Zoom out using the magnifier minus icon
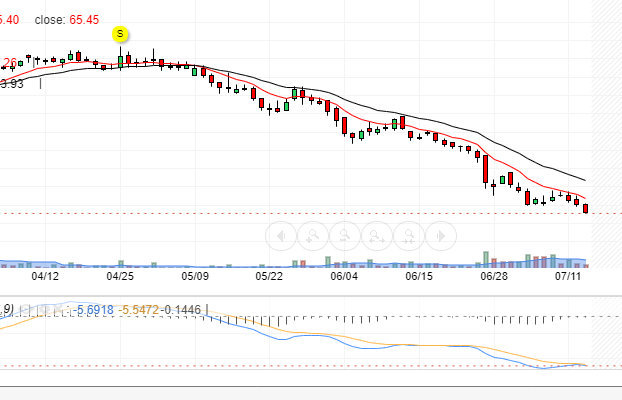This screenshot has height=400, width=622. tap(345, 236)
